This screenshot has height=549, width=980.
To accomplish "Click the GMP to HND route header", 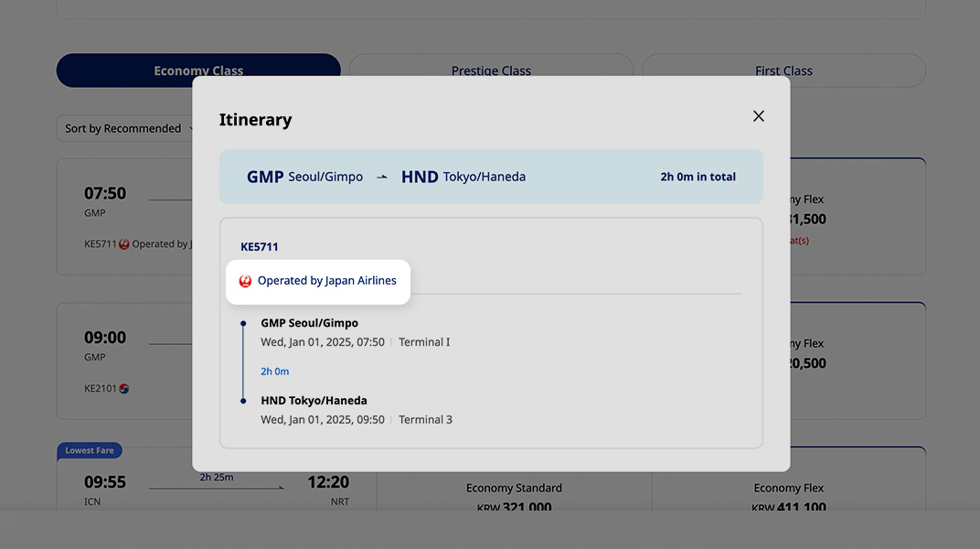I will 491,177.
